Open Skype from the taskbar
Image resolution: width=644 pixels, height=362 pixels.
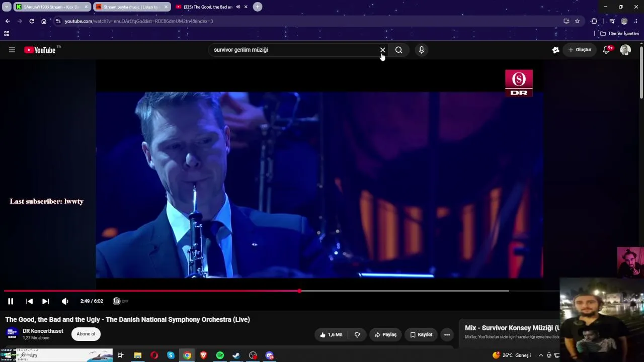171,355
